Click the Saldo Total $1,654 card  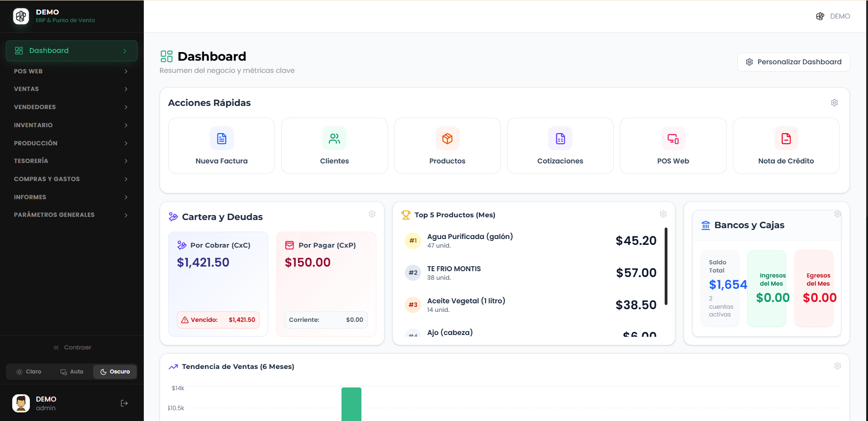(x=720, y=289)
